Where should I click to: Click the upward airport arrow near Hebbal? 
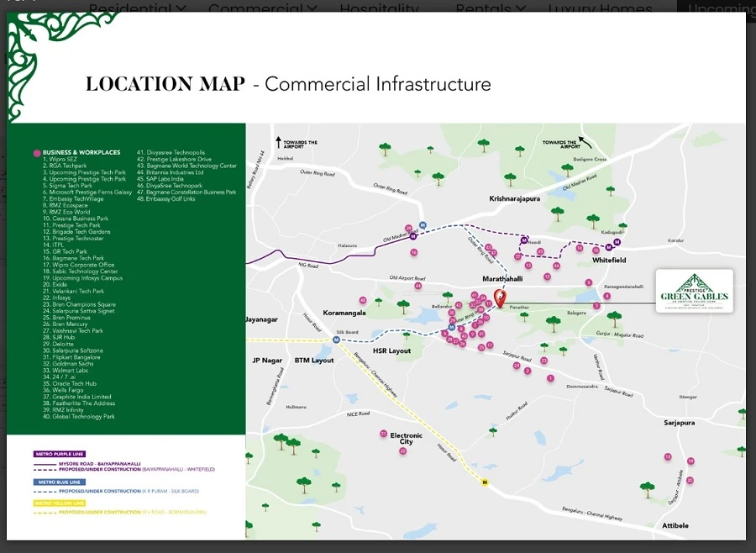[278, 142]
